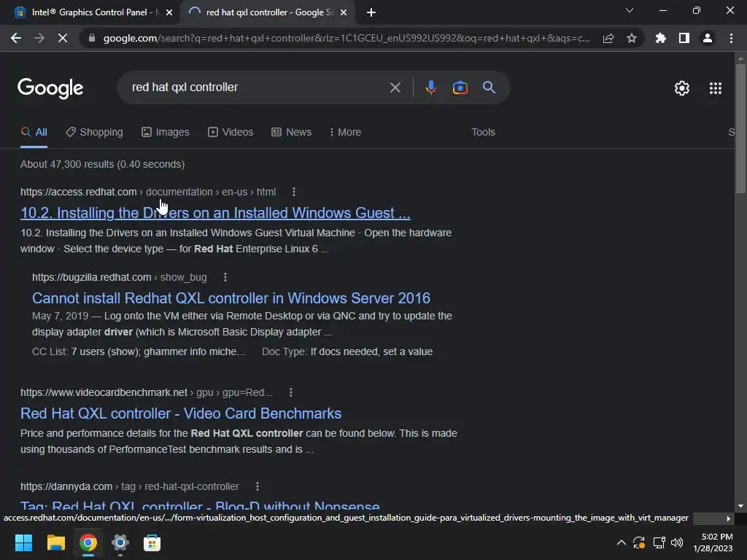Open Microsoft Store from taskbar
Viewport: 747px width, 560px height.
152,542
